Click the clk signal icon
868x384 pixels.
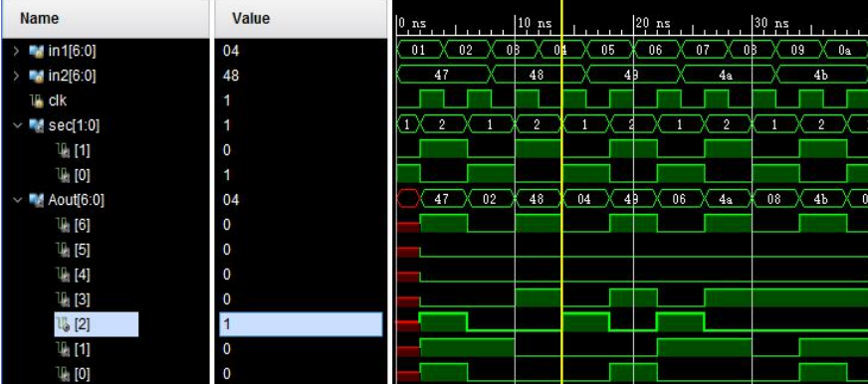tap(37, 100)
